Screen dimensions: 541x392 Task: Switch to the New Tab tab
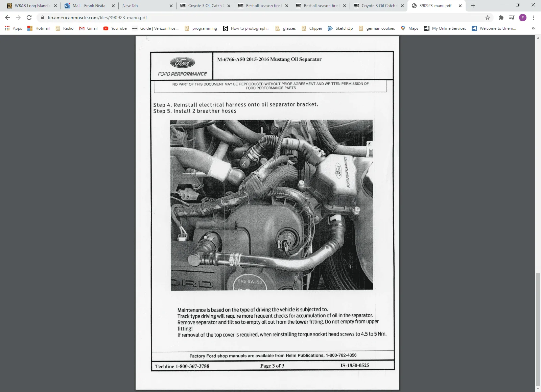tap(148, 6)
